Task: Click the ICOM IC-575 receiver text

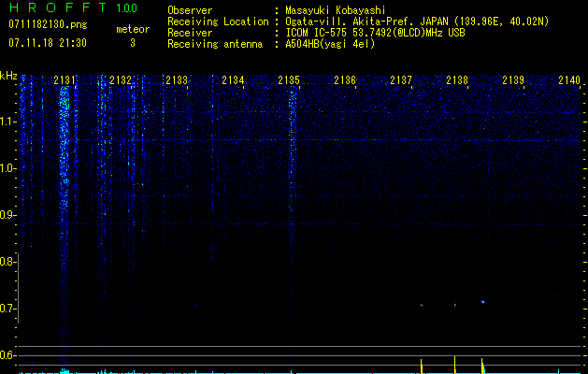Action: tap(375, 33)
